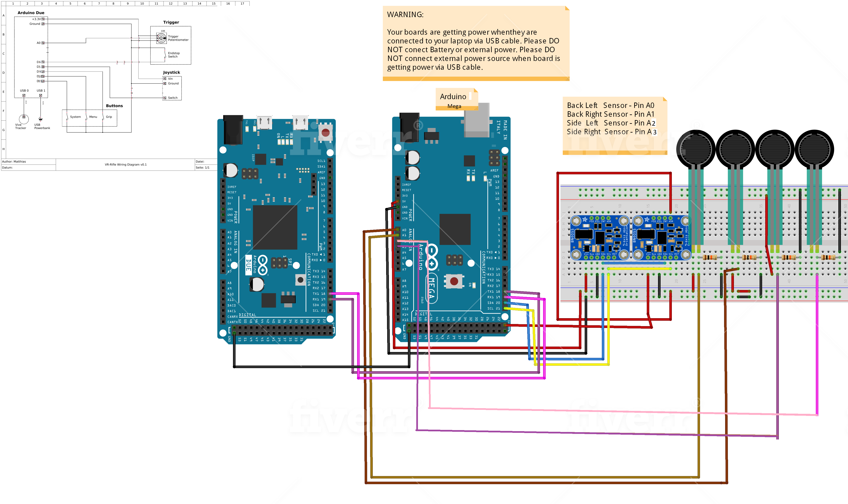
Task: Click the Arduino Mega red reset button
Action: (x=454, y=281)
